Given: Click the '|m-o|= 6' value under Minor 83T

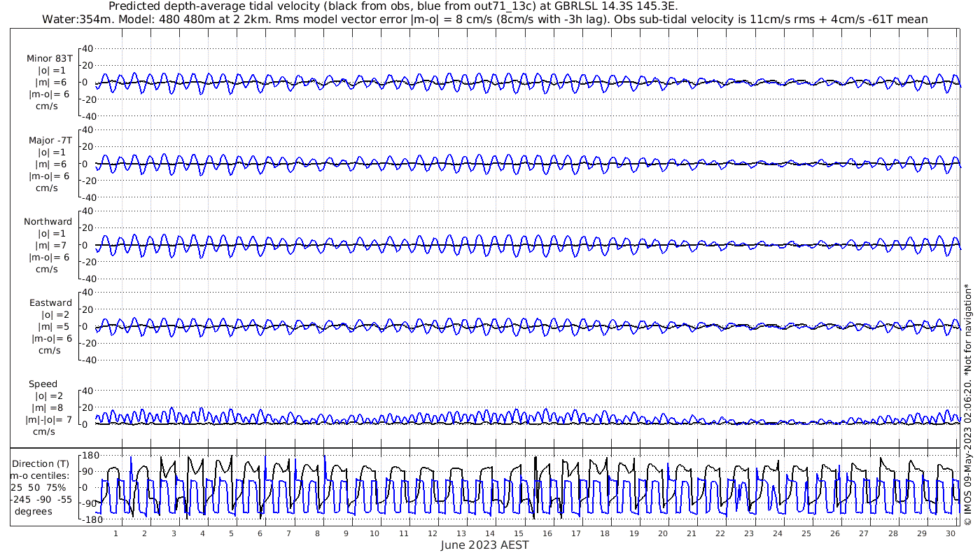Looking at the screenshot, I should 49,94.
